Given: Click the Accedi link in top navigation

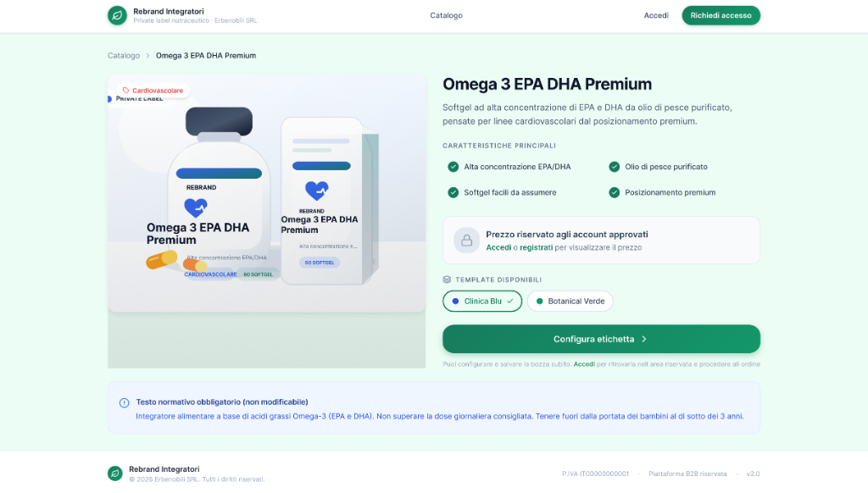Looking at the screenshot, I should (x=656, y=15).
